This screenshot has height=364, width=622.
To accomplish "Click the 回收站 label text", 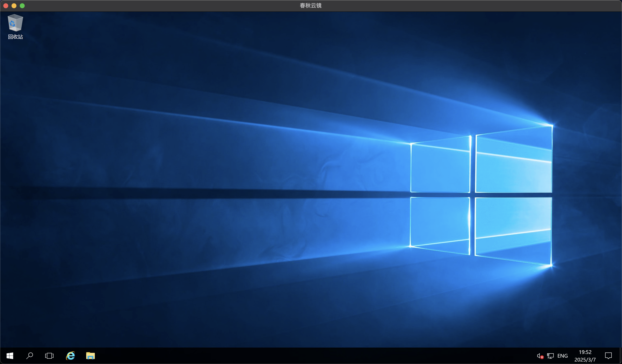I will [15, 37].
